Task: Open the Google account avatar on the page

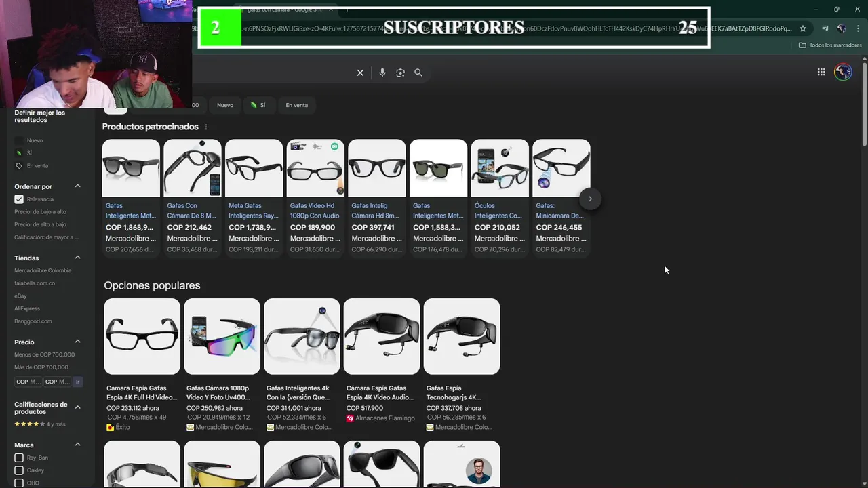Action: pos(843,72)
